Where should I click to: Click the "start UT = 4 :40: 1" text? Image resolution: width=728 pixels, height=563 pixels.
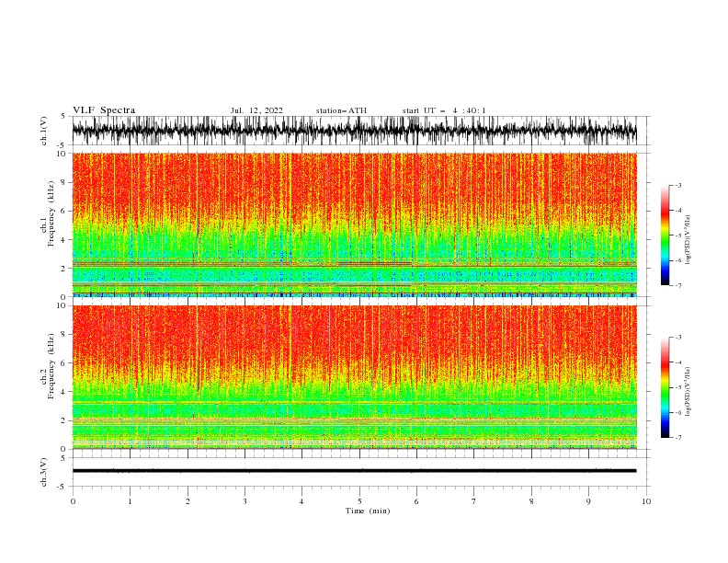(x=444, y=110)
